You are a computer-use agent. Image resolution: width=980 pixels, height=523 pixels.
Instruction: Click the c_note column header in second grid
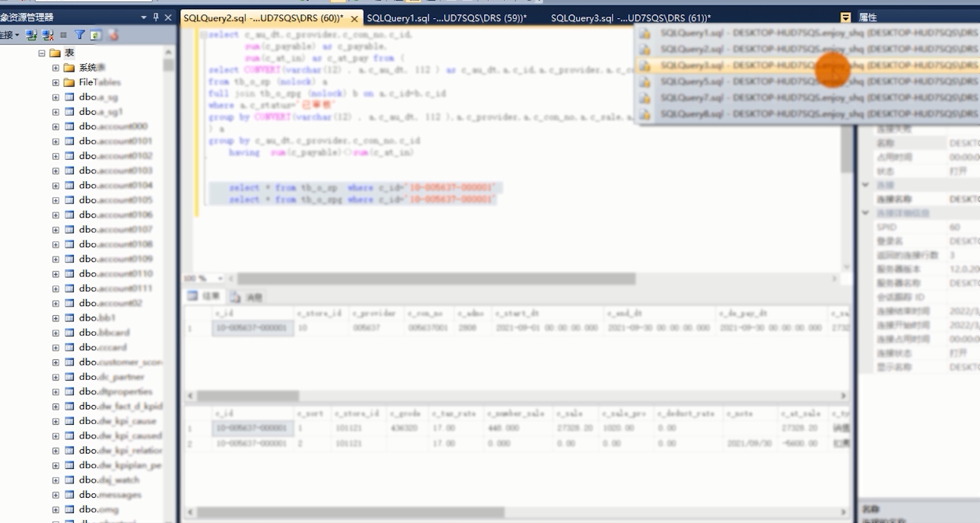click(750, 413)
